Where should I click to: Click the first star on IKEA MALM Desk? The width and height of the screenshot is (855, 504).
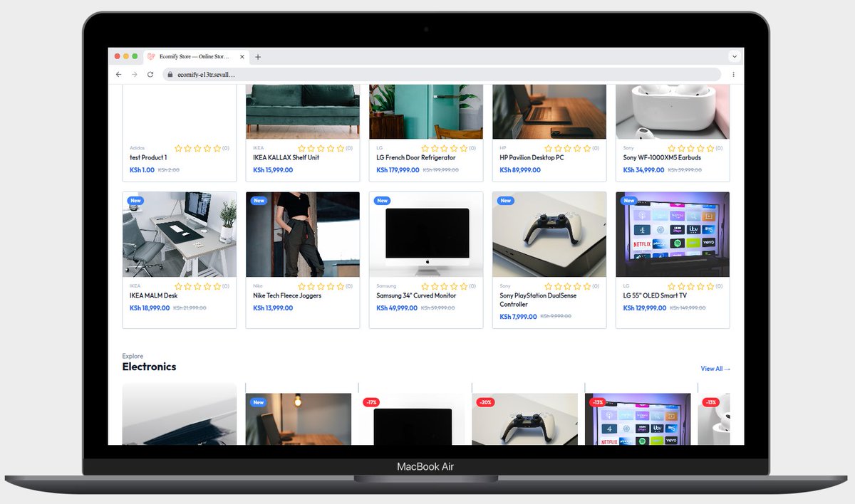pos(179,286)
